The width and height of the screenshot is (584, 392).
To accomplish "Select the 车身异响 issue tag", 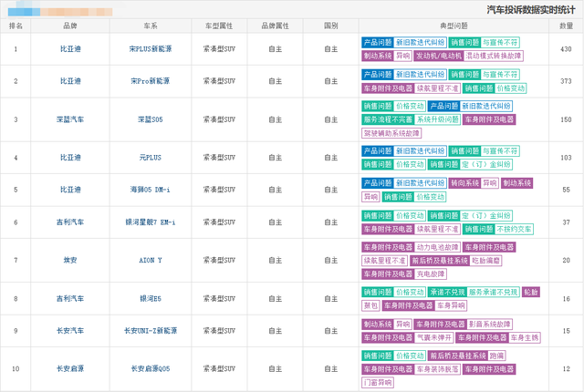I will tap(451, 305).
